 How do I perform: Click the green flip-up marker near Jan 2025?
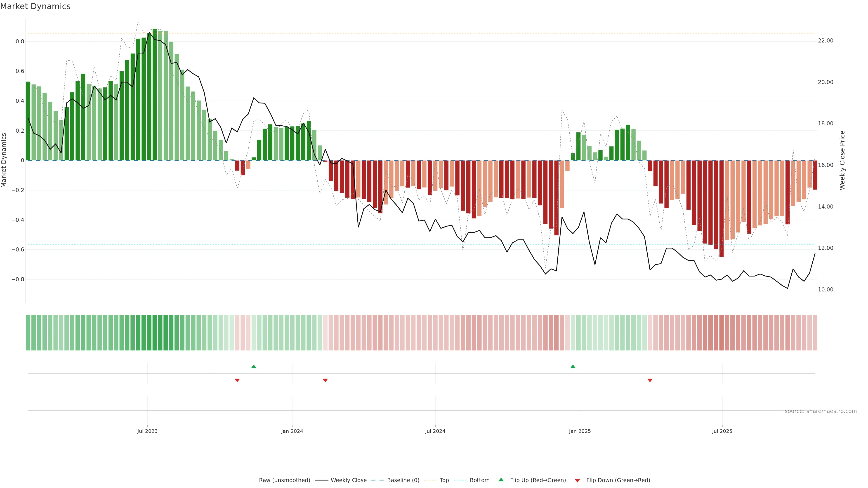pos(573,366)
